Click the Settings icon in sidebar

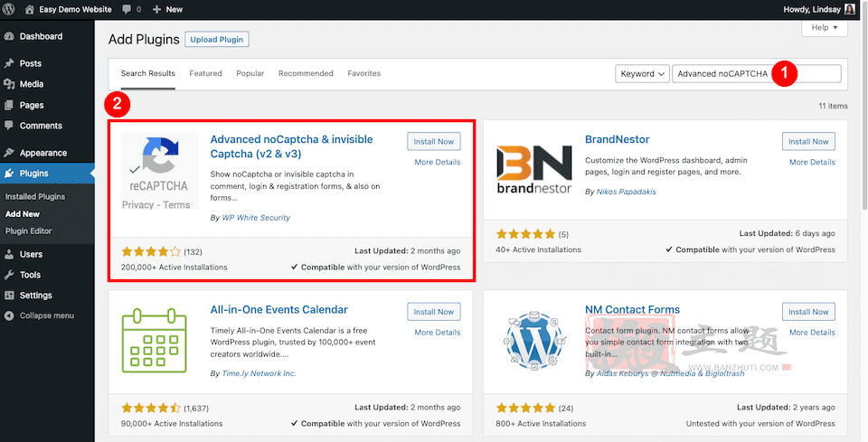pos(9,296)
